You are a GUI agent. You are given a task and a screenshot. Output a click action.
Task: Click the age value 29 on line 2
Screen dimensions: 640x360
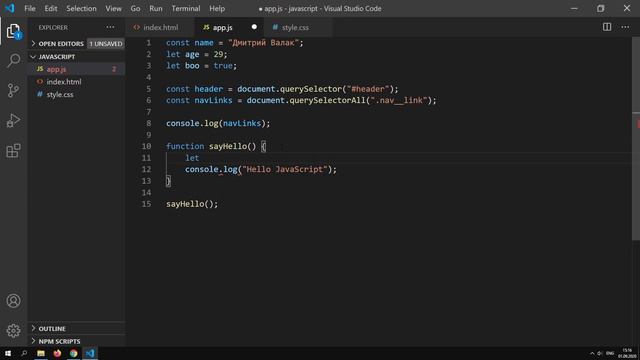(x=218, y=54)
